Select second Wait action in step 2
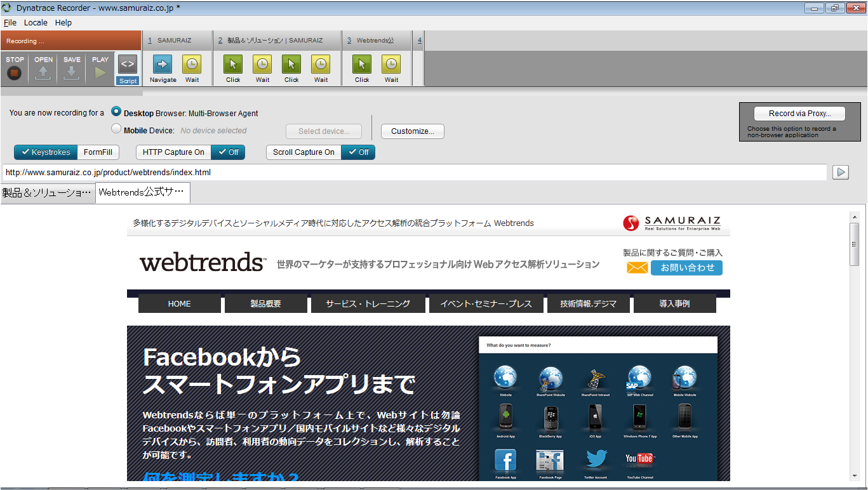868x490 pixels. click(x=321, y=65)
